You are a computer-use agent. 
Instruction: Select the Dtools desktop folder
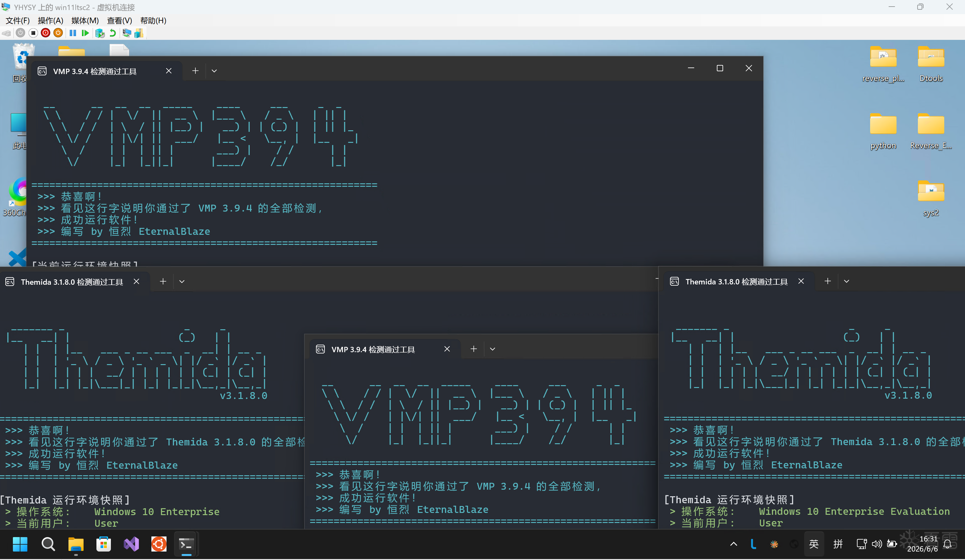[931, 64]
